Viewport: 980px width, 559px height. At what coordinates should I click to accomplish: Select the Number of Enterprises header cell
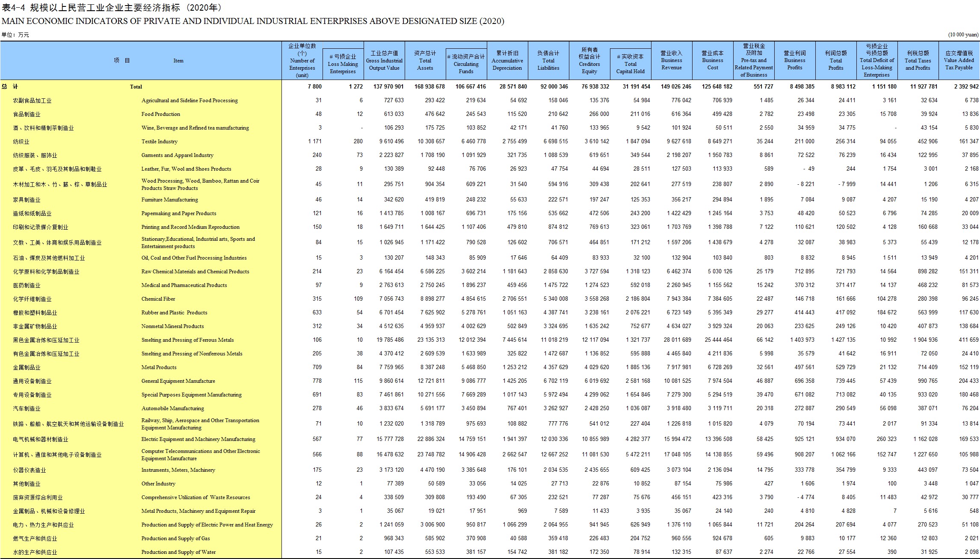tap(302, 60)
